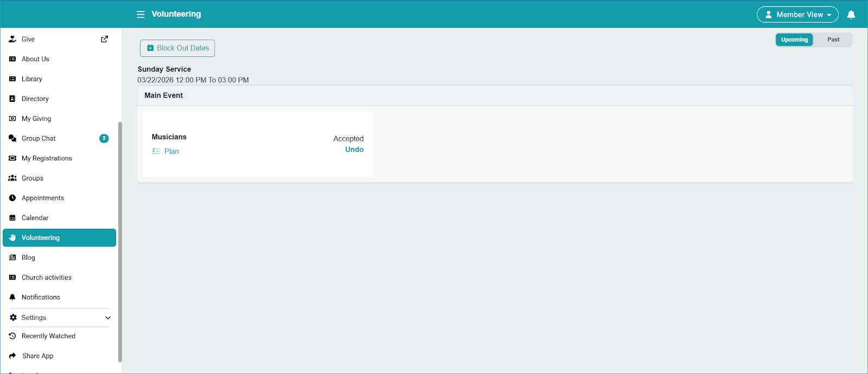Image resolution: width=868 pixels, height=374 pixels.
Task: Click the Recently Watched history icon
Action: pyautogui.click(x=12, y=336)
